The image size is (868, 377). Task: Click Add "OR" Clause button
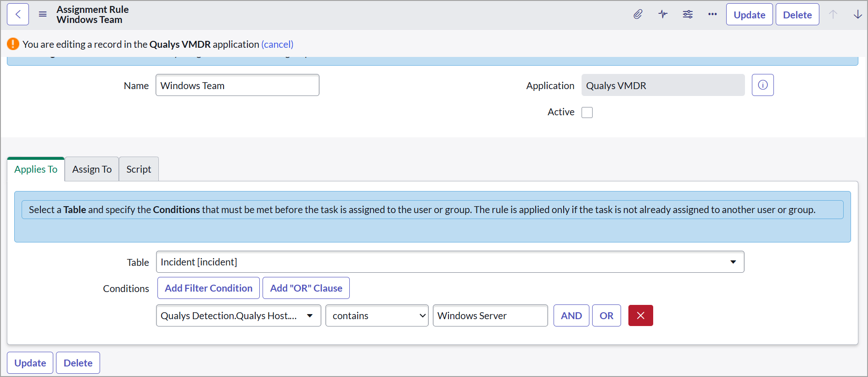(306, 288)
